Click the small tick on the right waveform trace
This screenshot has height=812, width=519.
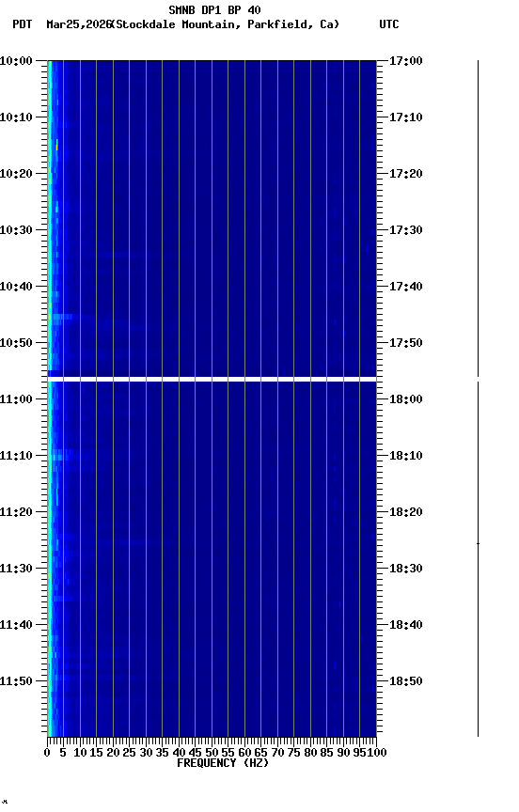[x=478, y=544]
